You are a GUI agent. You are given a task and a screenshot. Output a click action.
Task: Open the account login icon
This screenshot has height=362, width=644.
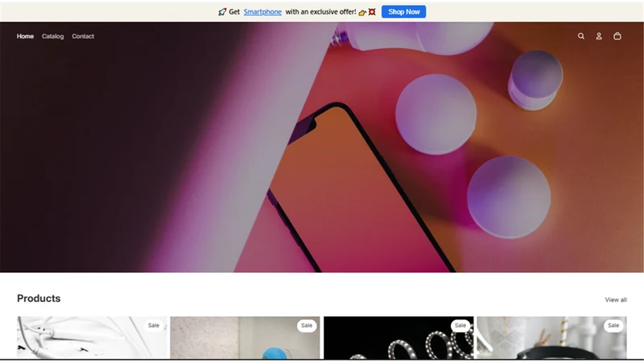click(x=599, y=36)
